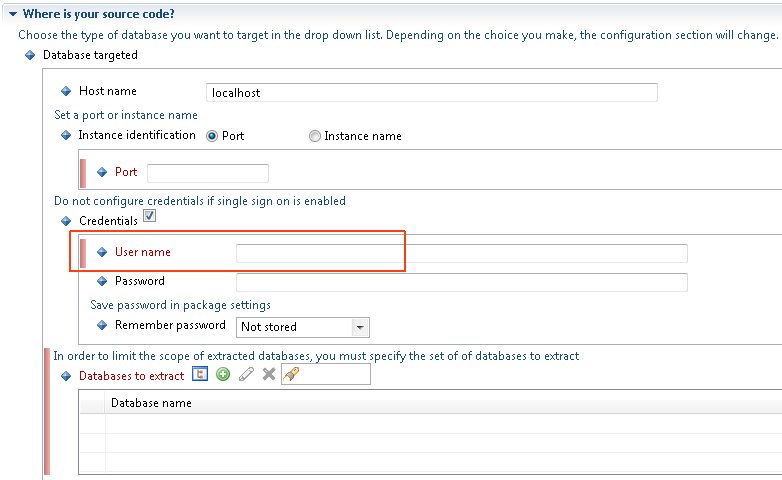Click the diamond icon beside Host name

pos(66,91)
